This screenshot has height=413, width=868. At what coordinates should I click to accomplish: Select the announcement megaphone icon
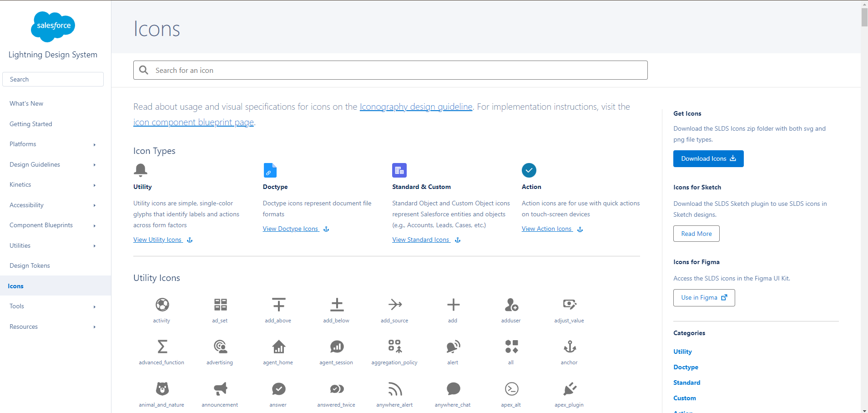(x=220, y=389)
